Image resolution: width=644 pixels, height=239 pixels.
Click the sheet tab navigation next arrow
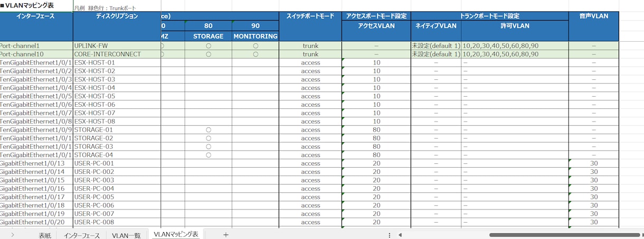[x=12, y=235]
